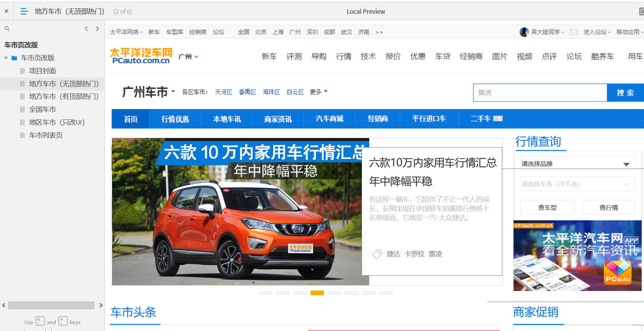The width and height of the screenshot is (644, 331).
Task: Close the preview sidebar with the X icon
Action: coord(6,11)
